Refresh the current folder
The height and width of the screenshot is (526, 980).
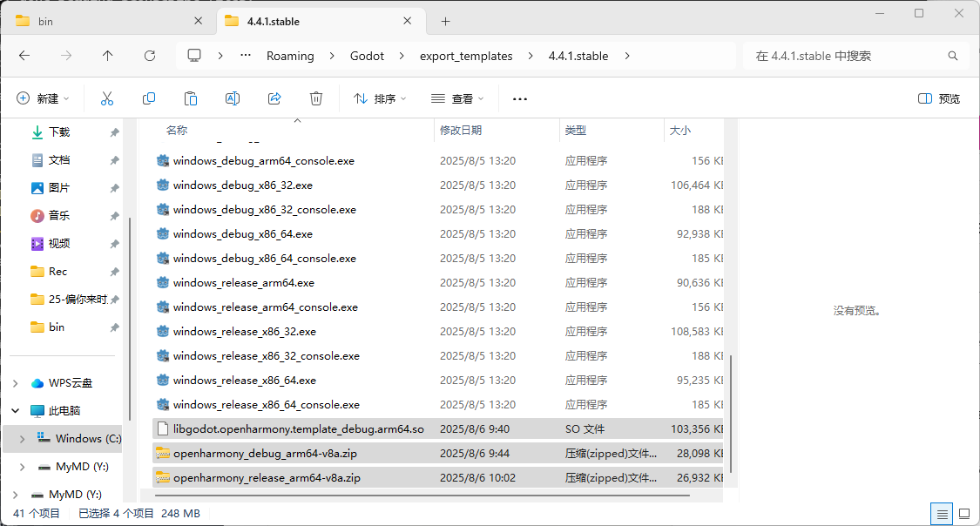click(149, 56)
